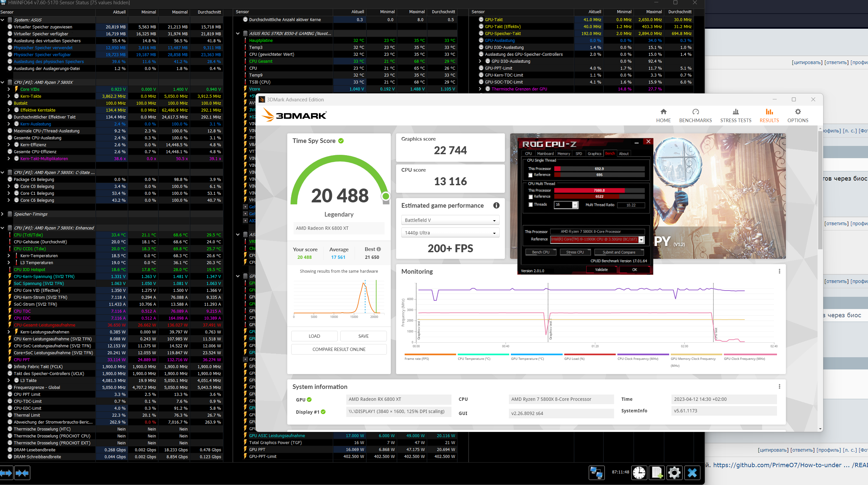Click estimated game performance info icon

point(496,205)
